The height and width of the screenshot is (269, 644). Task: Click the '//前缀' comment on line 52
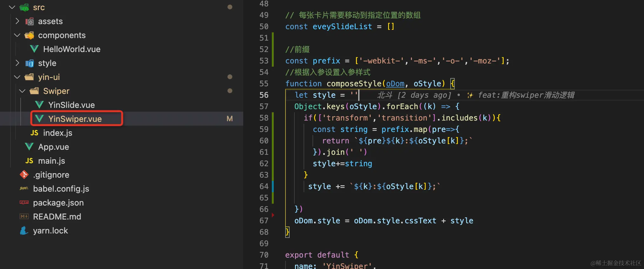[297, 49]
